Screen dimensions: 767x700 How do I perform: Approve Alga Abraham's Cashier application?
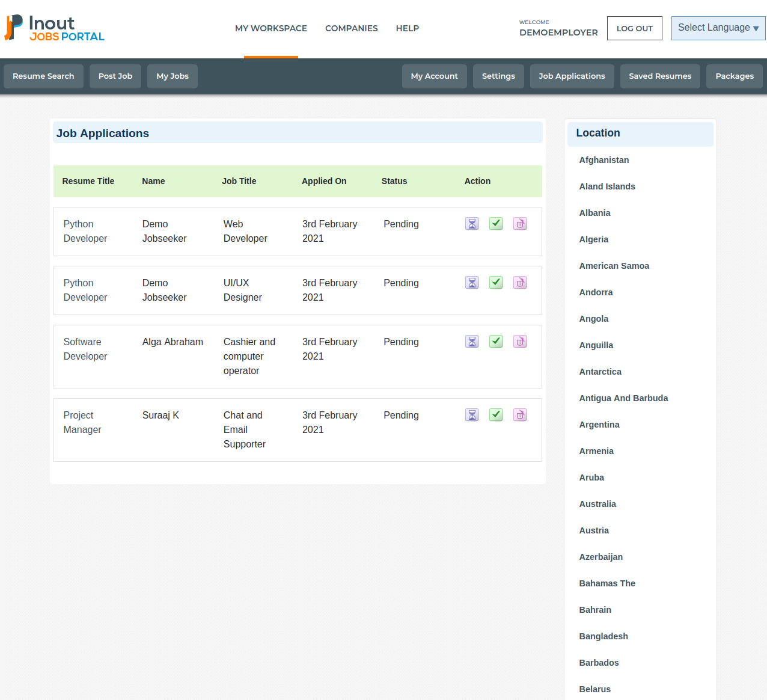tap(495, 341)
